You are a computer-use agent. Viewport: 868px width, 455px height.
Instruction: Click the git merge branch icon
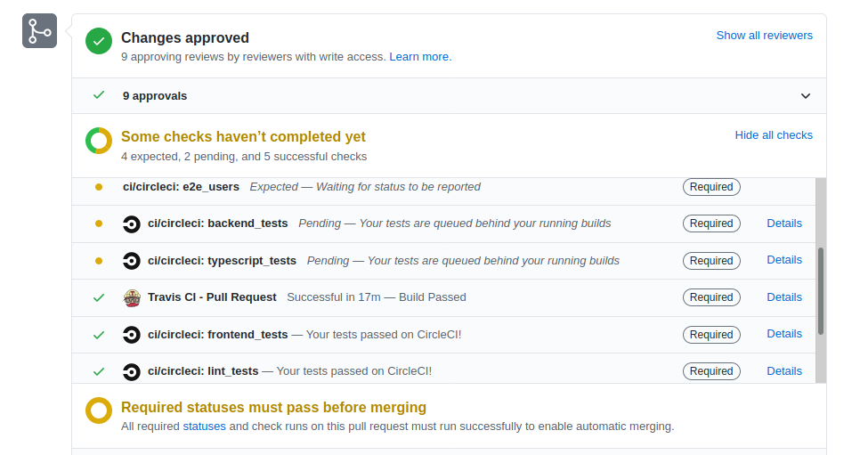(x=39, y=31)
